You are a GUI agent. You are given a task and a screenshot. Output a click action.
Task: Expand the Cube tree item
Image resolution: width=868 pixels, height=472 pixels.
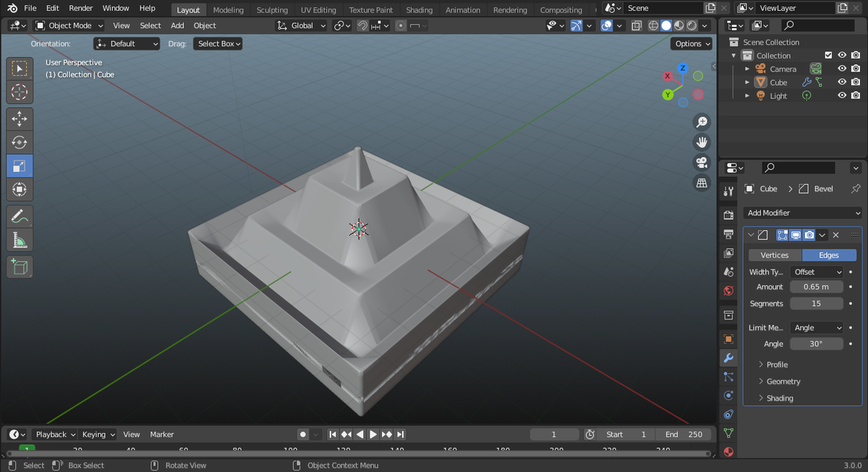(747, 83)
